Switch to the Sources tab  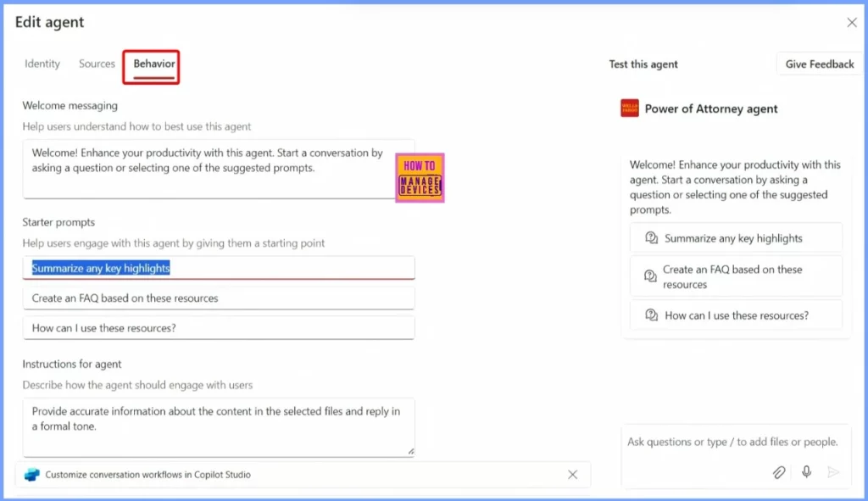[97, 64]
